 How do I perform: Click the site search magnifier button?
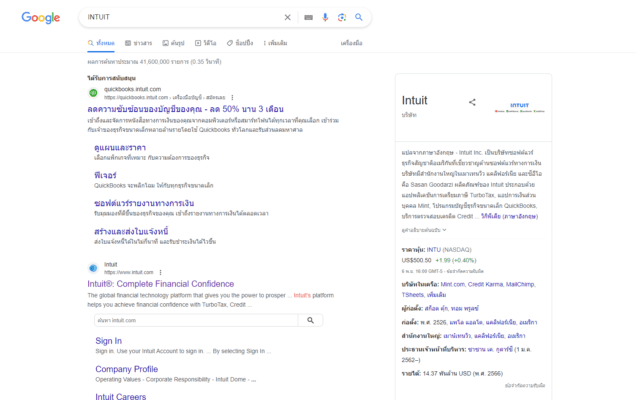(x=310, y=320)
